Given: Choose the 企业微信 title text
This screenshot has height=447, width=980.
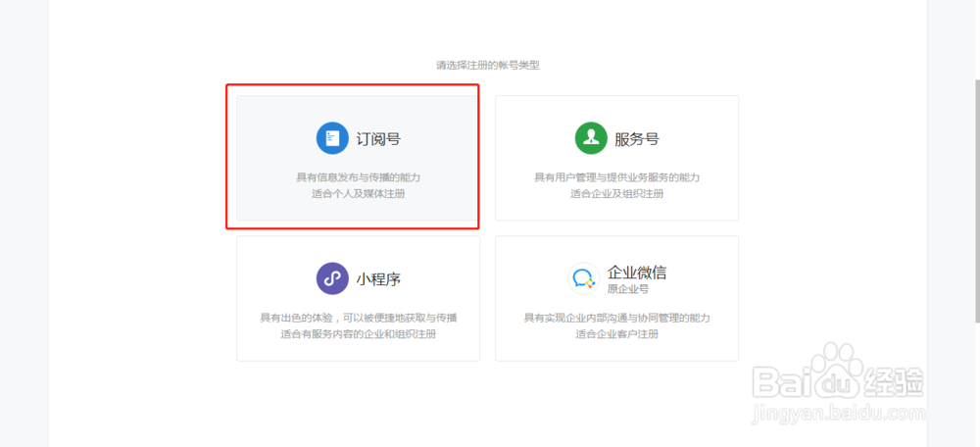Looking at the screenshot, I should click(637, 273).
